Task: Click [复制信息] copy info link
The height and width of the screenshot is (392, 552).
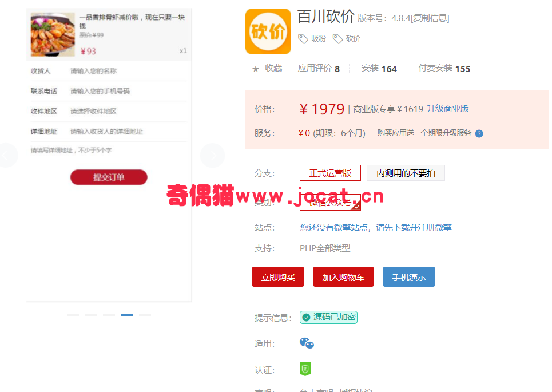Action: pyautogui.click(x=430, y=18)
